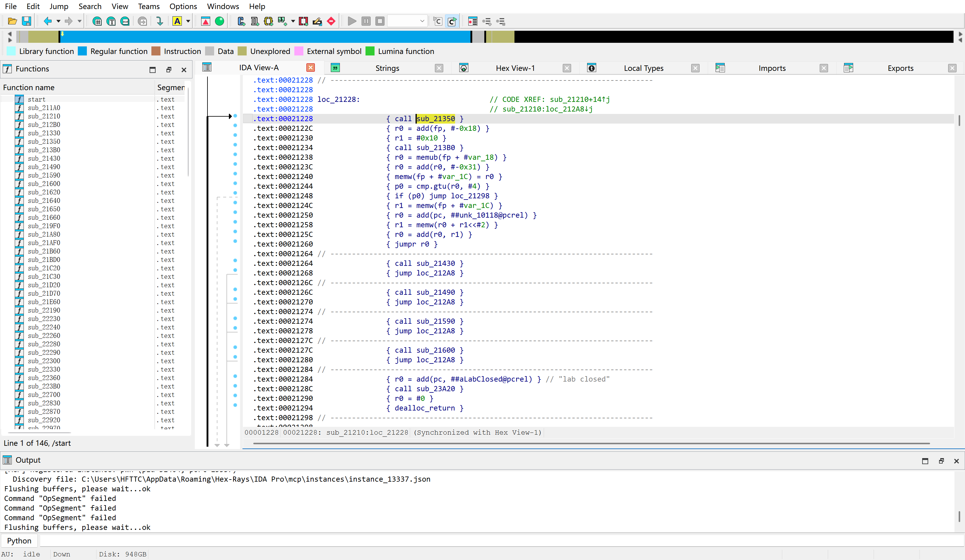965x560 pixels.
Task: Click the Python interpreter selector button
Action: tap(19, 540)
